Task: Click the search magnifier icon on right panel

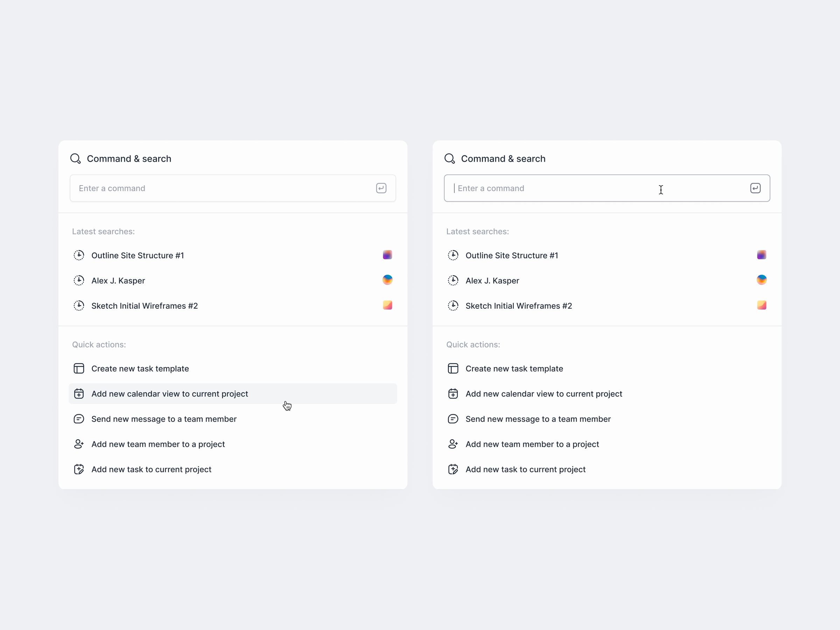Action: [x=449, y=158]
